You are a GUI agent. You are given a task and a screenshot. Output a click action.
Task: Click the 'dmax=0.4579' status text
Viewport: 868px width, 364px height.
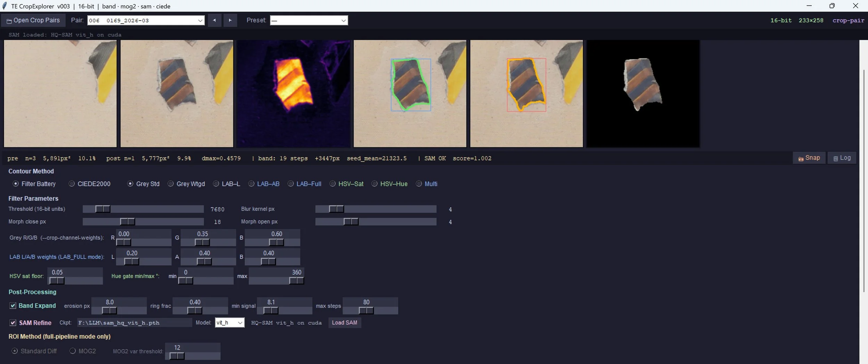click(221, 159)
